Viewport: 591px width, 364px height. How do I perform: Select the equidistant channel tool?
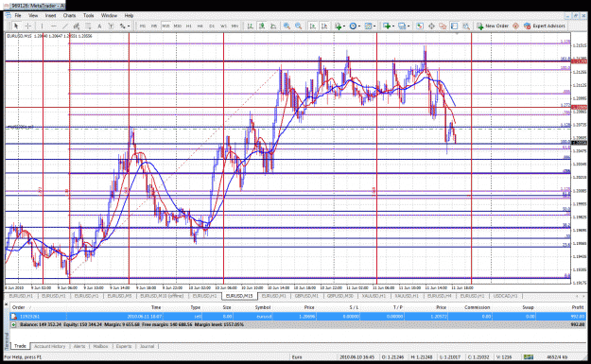[x=77, y=26]
